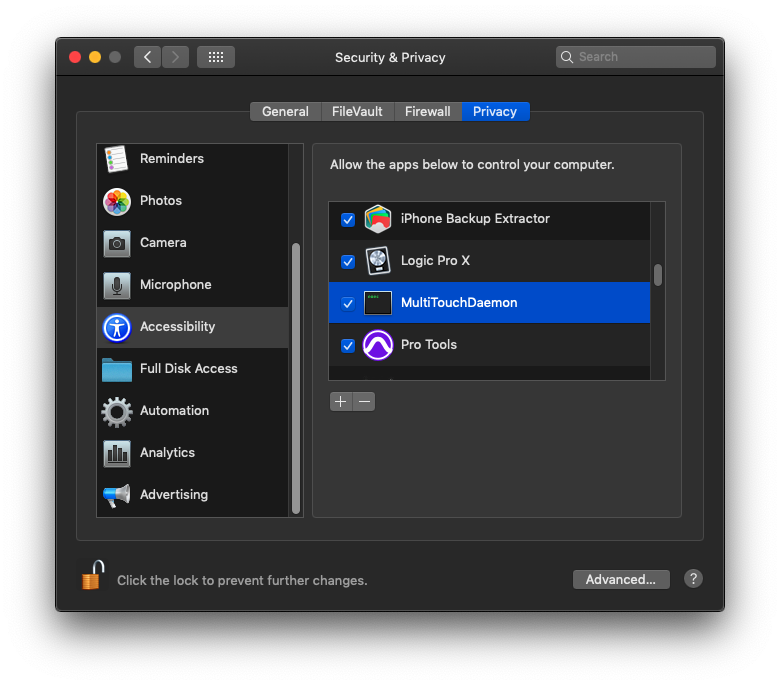Click the Advanced... button

coord(620,579)
